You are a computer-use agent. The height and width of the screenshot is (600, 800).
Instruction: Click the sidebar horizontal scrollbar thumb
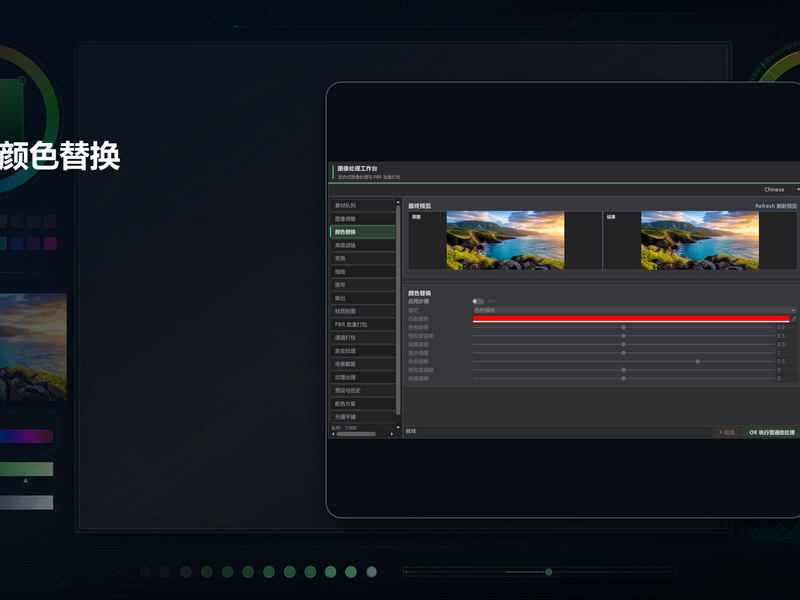356,434
